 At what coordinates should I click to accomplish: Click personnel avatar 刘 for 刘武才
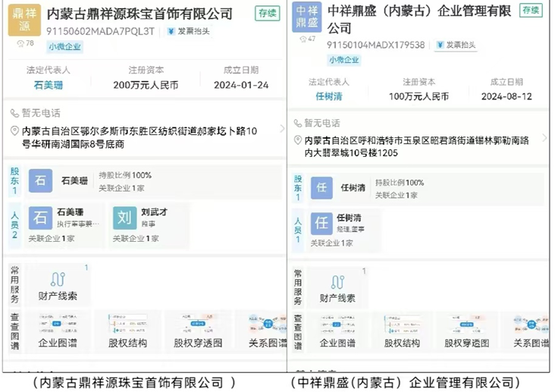tap(124, 218)
